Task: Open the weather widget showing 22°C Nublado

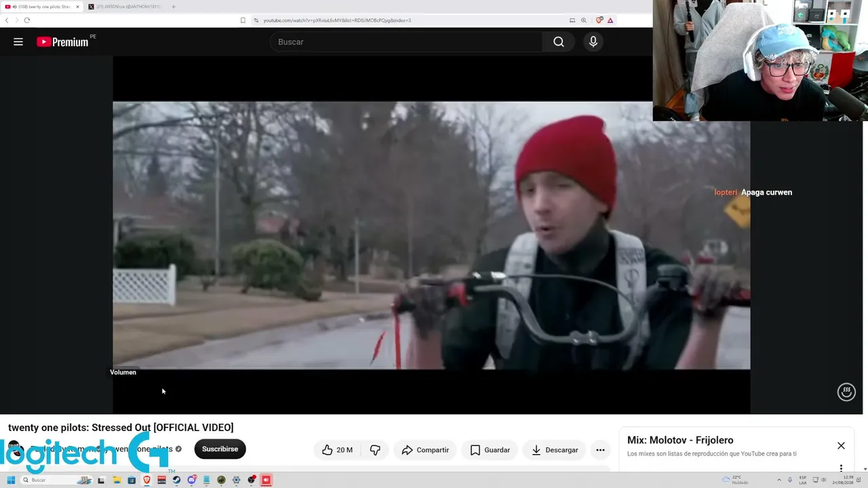Action: pyautogui.click(x=736, y=480)
